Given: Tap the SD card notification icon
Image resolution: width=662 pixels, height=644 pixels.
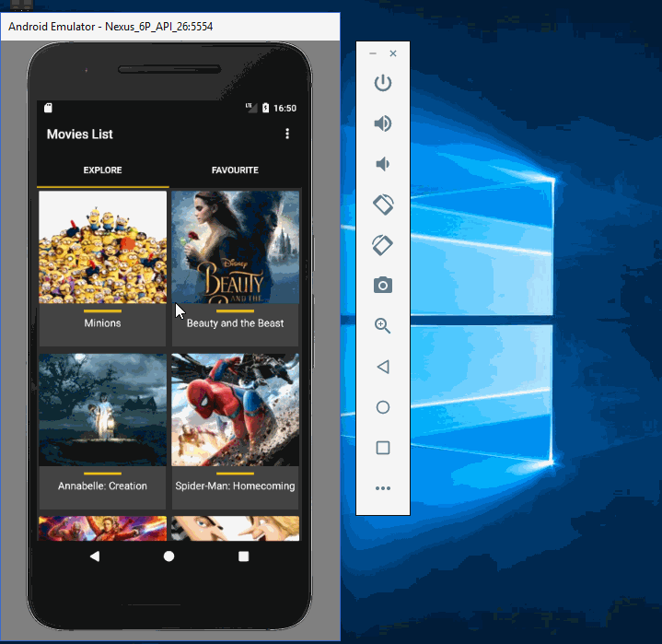Looking at the screenshot, I should coord(48,108).
